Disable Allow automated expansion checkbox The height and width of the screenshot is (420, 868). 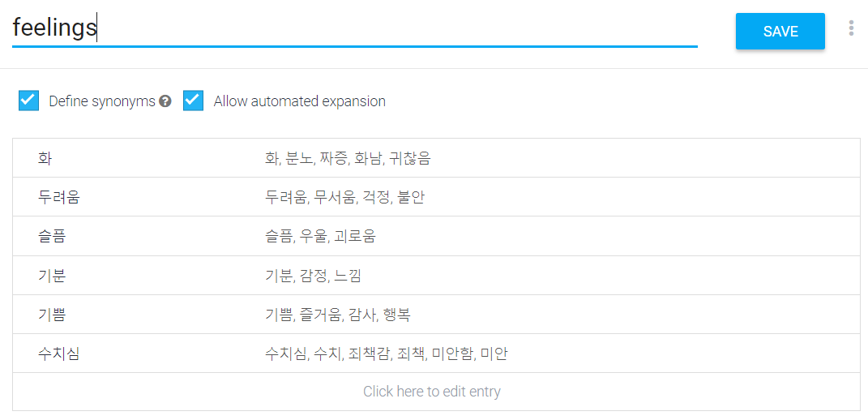click(193, 101)
